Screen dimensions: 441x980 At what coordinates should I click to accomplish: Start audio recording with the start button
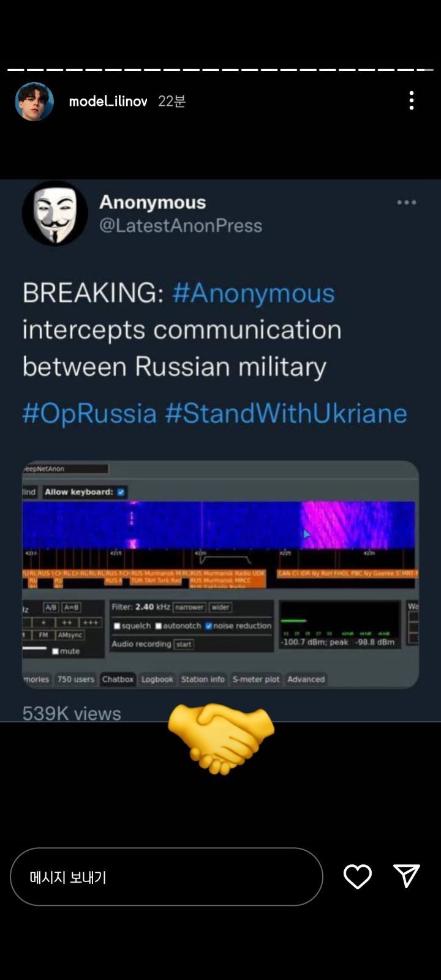(184, 645)
